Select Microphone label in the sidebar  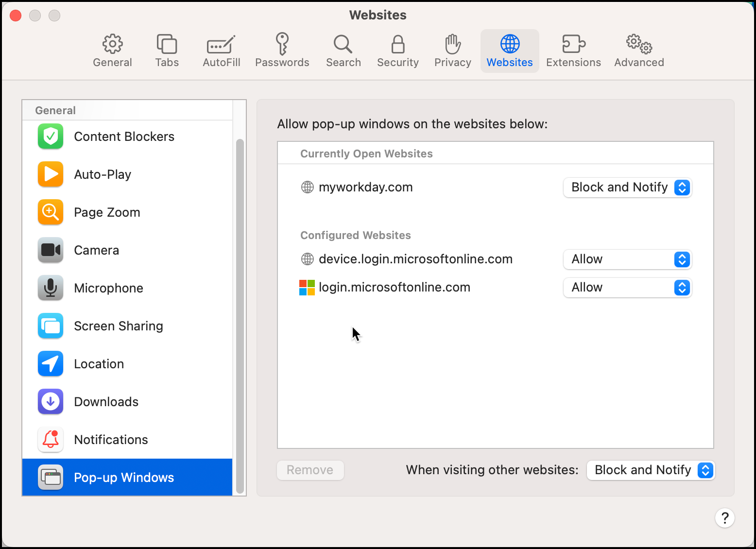click(108, 288)
